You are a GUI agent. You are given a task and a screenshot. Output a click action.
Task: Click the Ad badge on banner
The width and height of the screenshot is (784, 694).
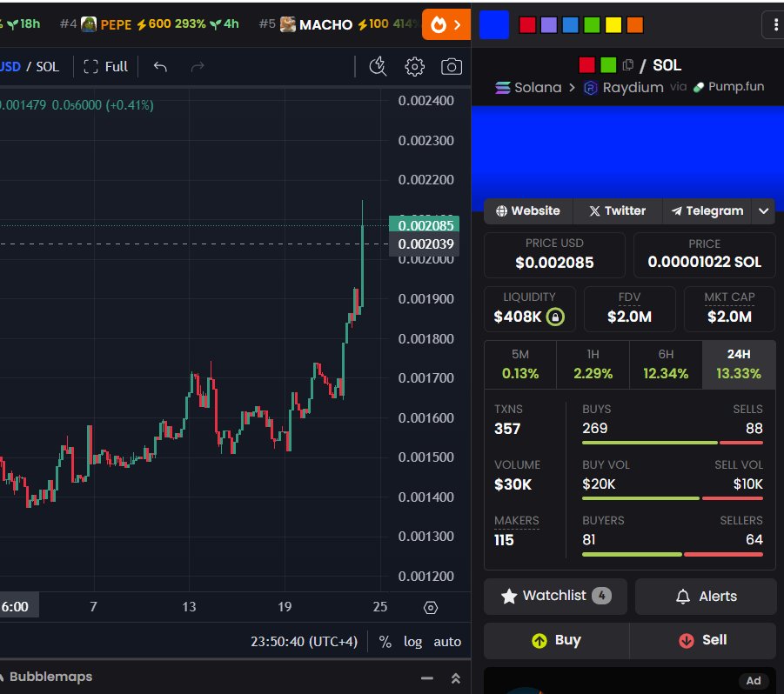(754, 680)
